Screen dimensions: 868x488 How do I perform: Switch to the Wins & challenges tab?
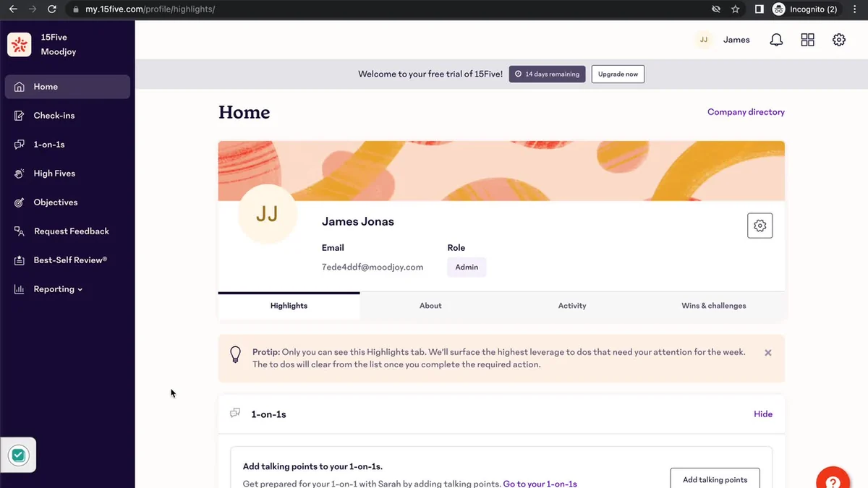[714, 306]
